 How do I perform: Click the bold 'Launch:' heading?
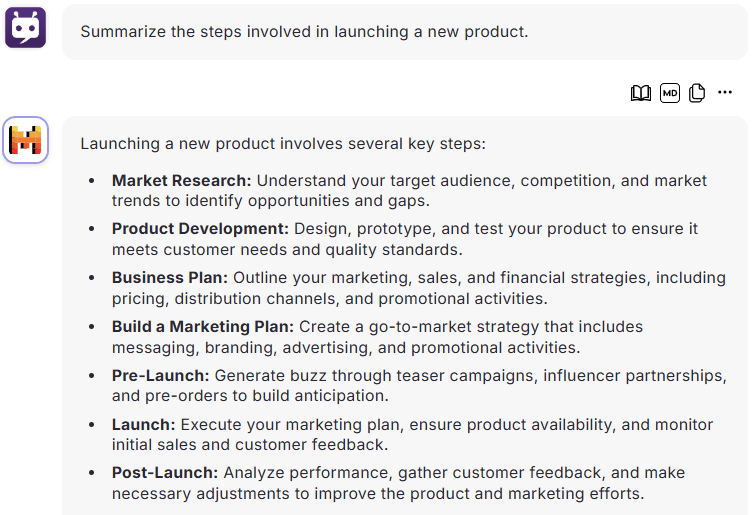point(143,425)
